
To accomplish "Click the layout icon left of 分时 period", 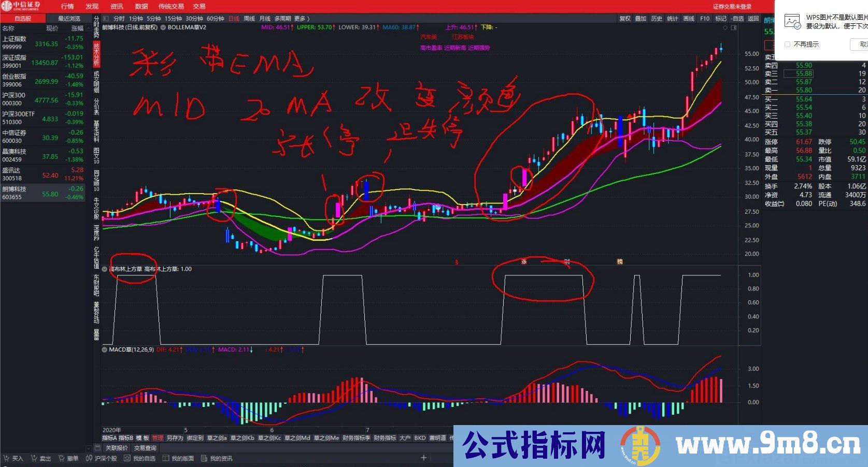I will 106,19.
